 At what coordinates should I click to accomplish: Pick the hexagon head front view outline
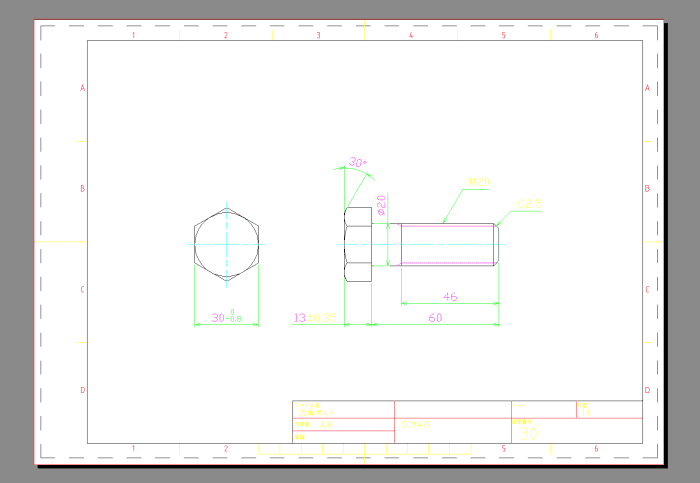tap(227, 245)
